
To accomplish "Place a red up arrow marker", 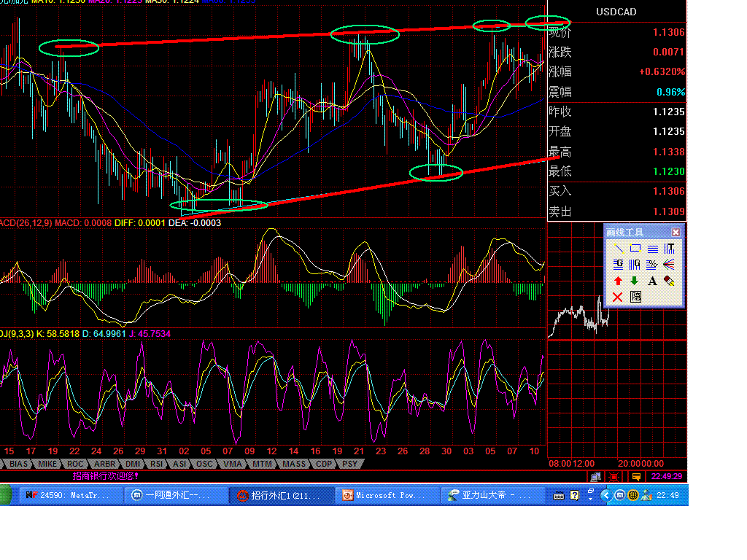I will tap(619, 281).
